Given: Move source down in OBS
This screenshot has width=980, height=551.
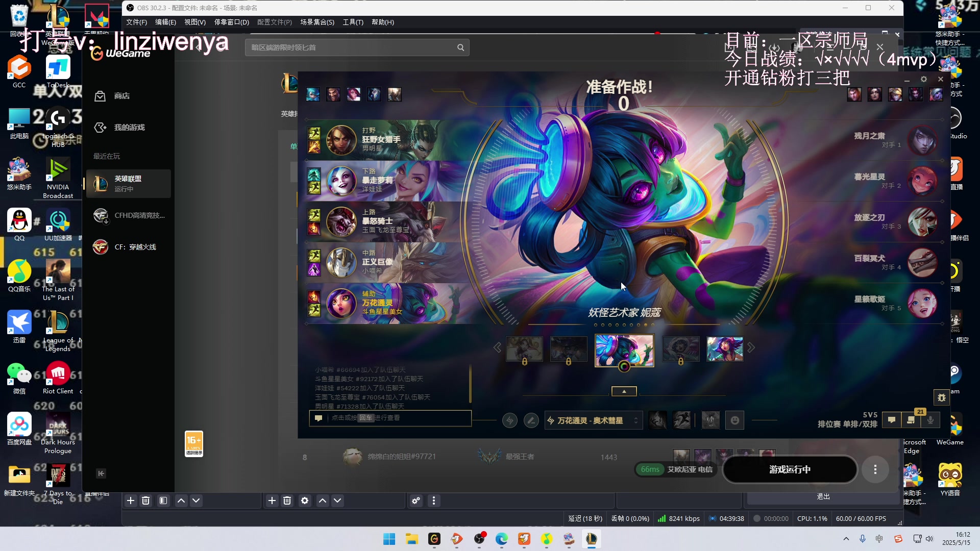Looking at the screenshot, I should [337, 500].
